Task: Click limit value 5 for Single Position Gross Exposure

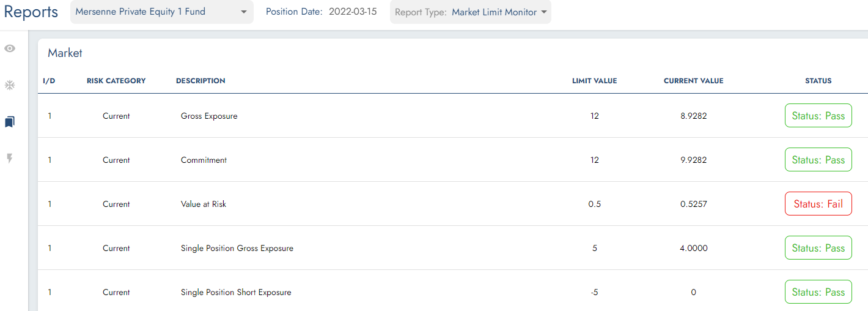Action: coord(595,248)
